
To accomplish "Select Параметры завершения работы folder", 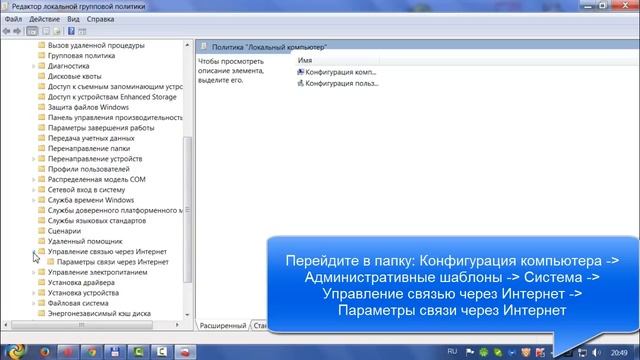I will tap(101, 128).
